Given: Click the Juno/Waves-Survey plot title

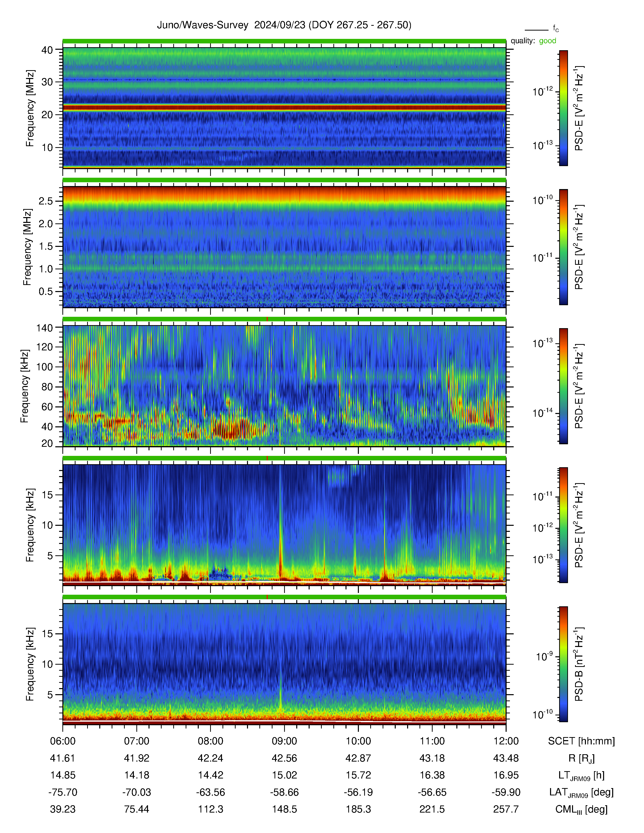Looking at the screenshot, I should click(284, 25).
